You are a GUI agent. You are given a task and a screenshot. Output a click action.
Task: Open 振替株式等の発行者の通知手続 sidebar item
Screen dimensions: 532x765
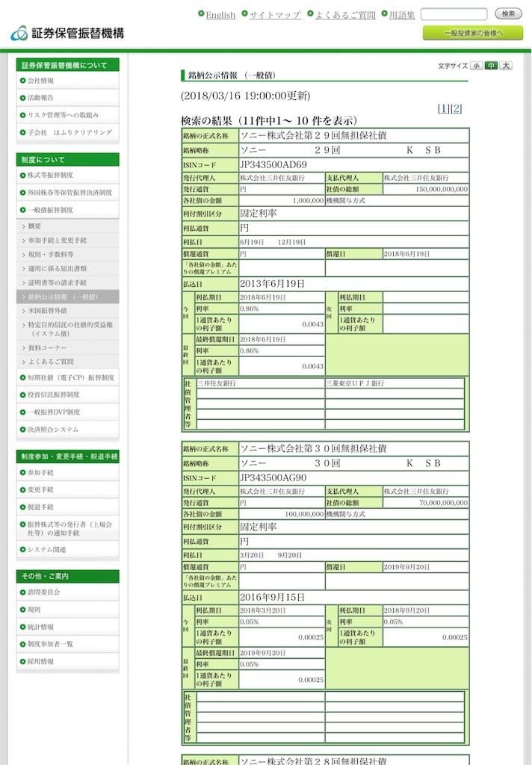67,528
